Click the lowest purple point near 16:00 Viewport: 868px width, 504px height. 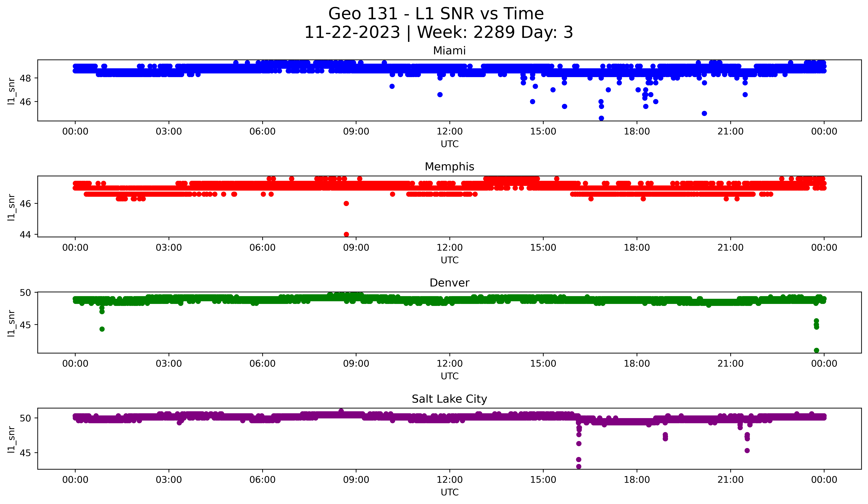tap(579, 466)
